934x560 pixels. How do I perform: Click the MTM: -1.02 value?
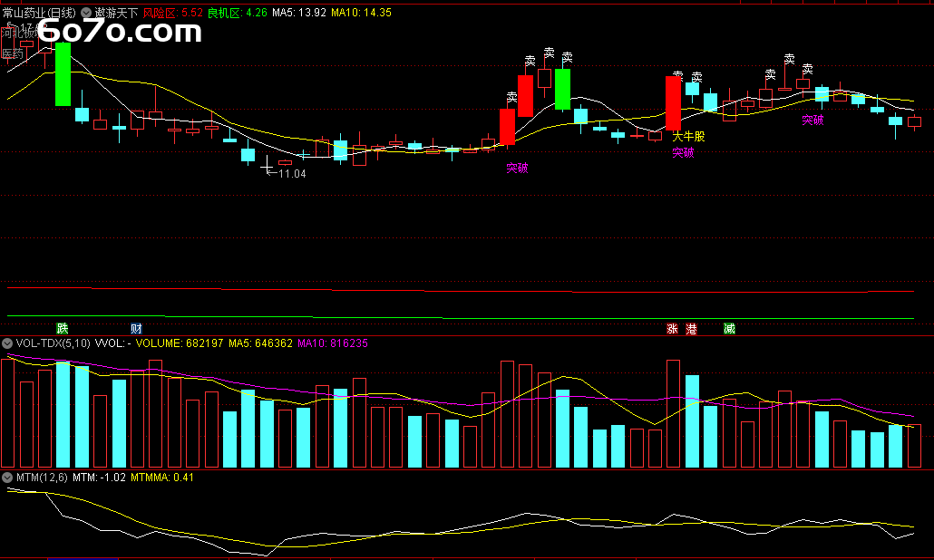pyautogui.click(x=99, y=478)
